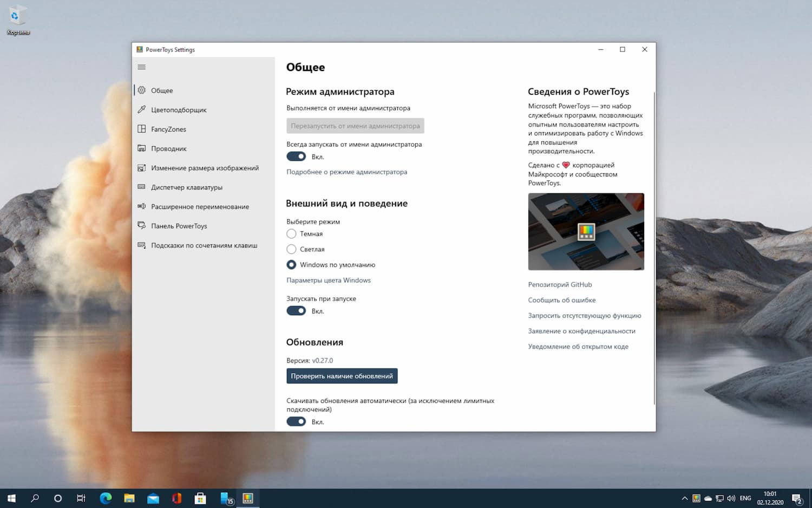Open the Проводник settings section
This screenshot has height=508, width=812.
pyautogui.click(x=168, y=148)
